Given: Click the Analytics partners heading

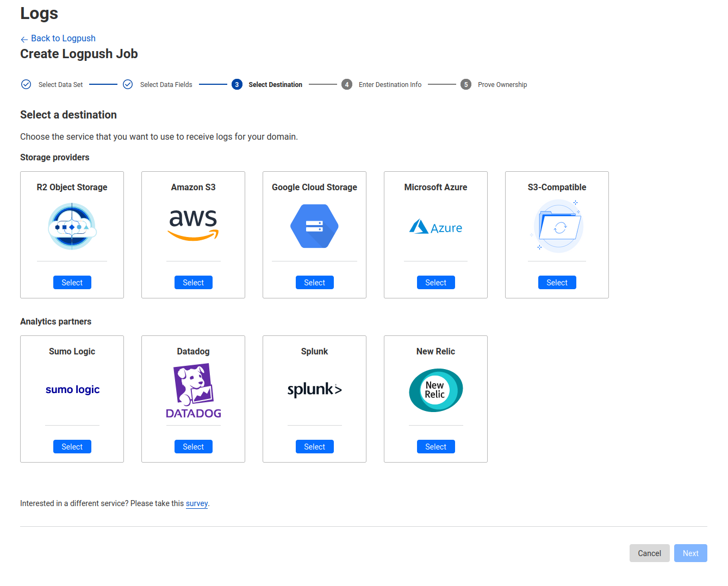Looking at the screenshot, I should tap(56, 321).
